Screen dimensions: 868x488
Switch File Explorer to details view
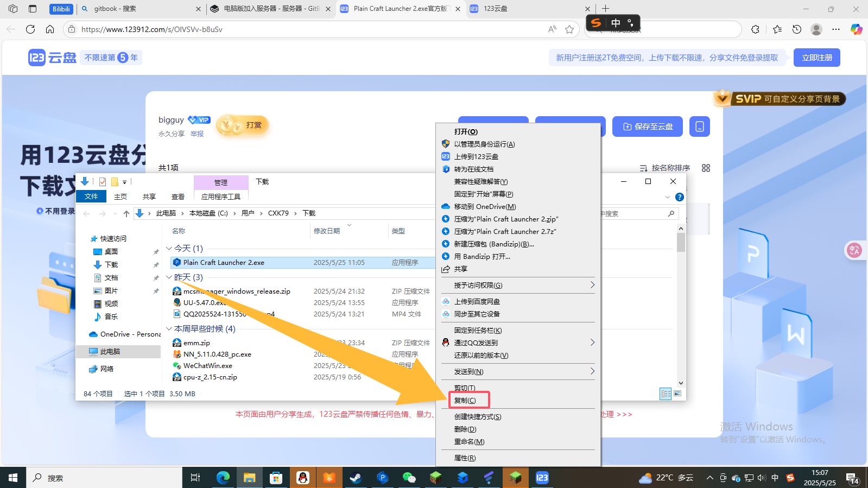pos(666,394)
